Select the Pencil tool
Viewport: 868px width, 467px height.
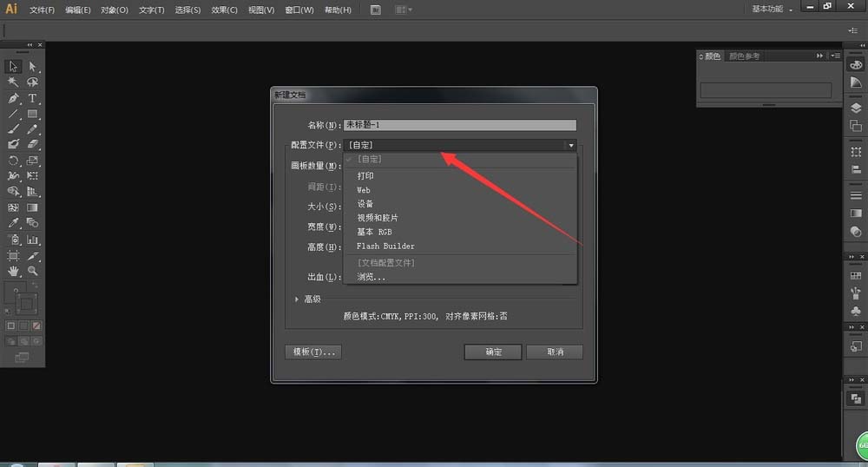[33, 129]
